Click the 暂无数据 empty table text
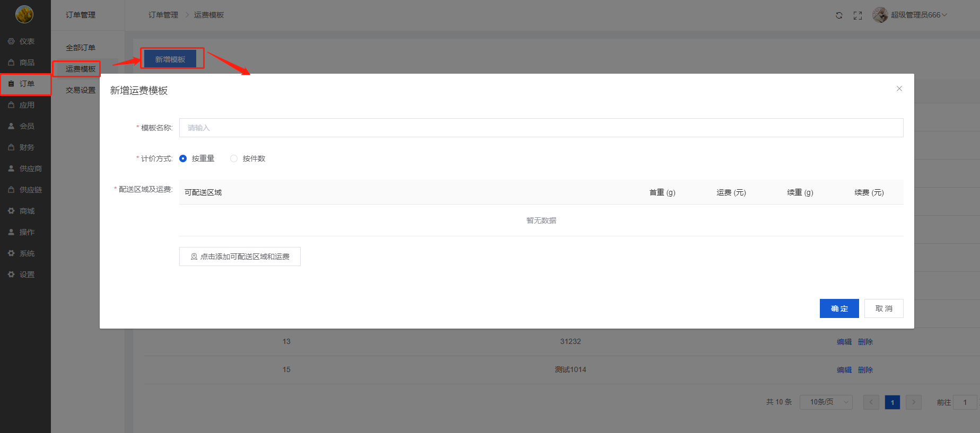The height and width of the screenshot is (433, 980). [541, 220]
